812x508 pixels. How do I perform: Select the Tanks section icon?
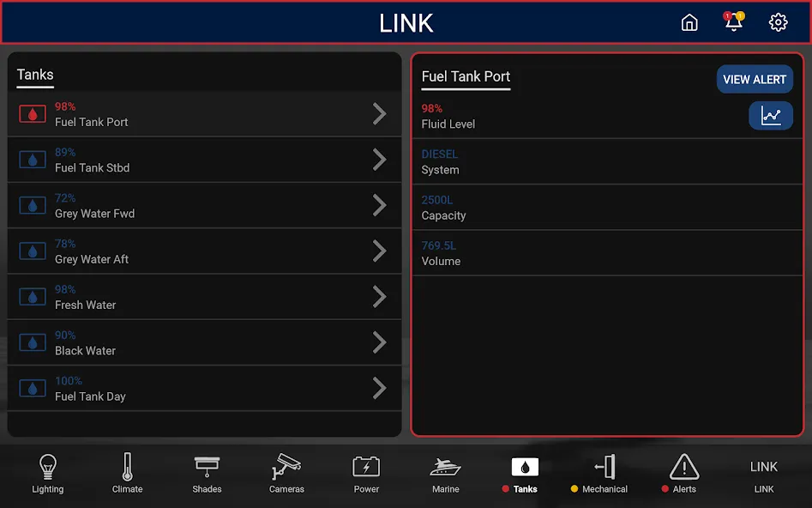525,467
